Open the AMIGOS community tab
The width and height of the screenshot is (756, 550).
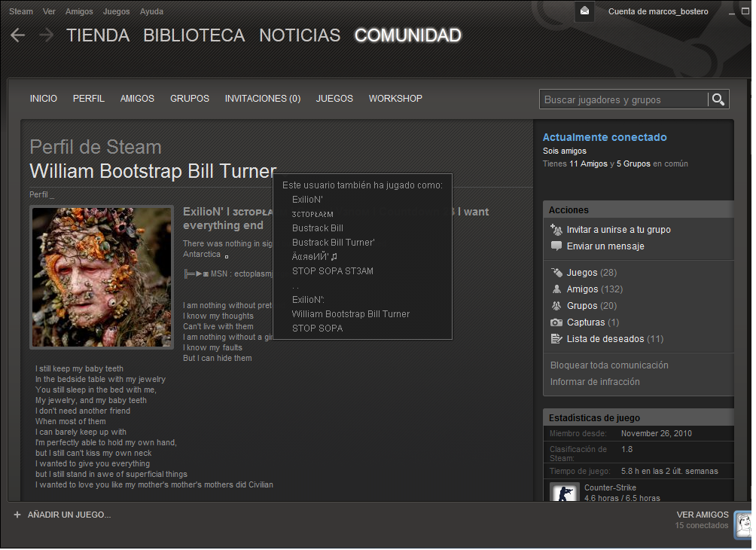[x=137, y=99]
